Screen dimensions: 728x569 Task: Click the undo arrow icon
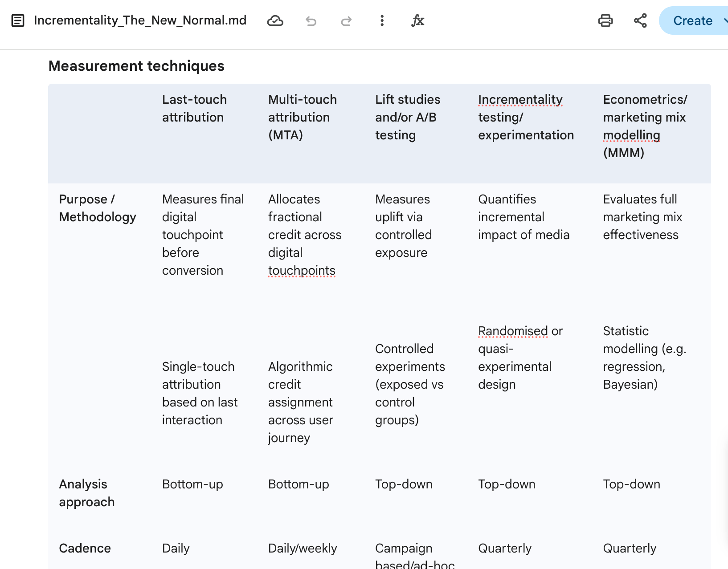coord(311,20)
